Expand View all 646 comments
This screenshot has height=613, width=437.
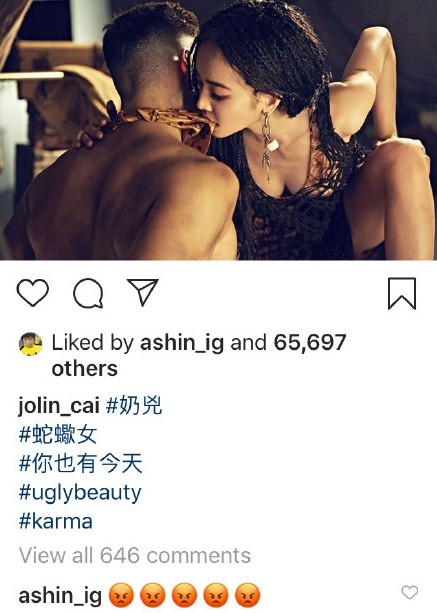(x=135, y=556)
